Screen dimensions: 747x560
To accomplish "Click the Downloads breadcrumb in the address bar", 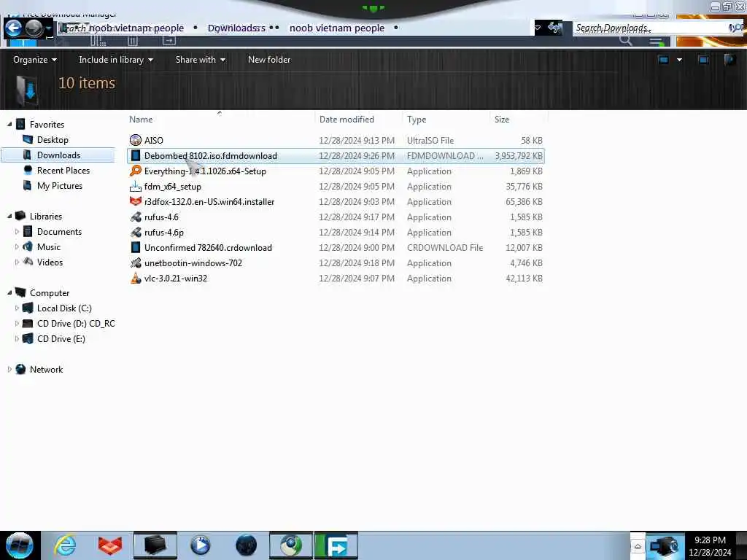I will tap(236, 28).
